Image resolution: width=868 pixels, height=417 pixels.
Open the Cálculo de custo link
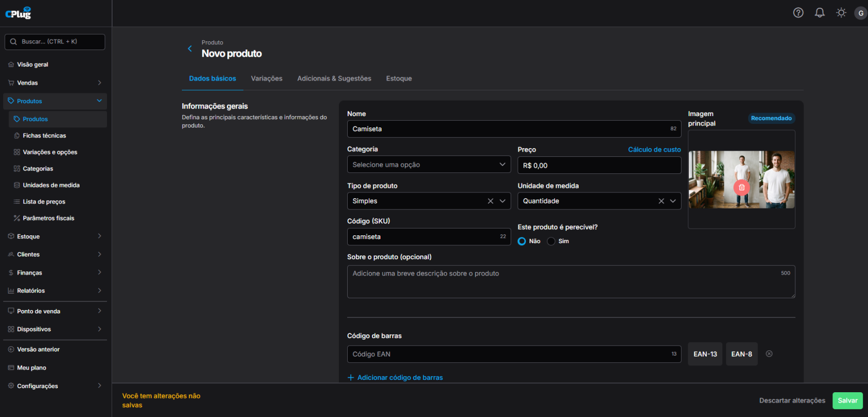654,150
